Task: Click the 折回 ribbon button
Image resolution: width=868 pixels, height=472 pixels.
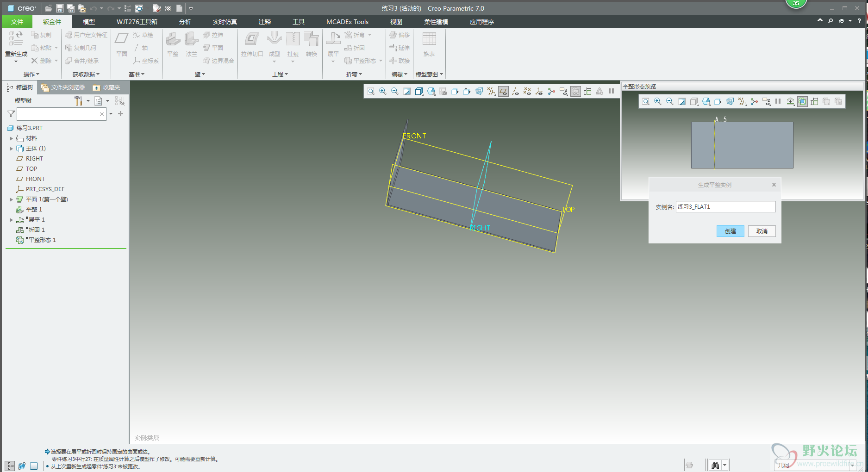Action: (355, 48)
